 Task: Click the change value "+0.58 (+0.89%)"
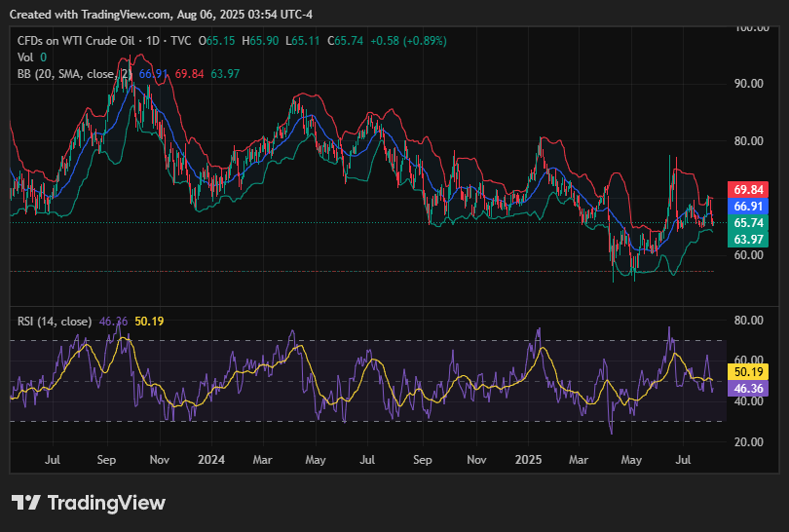coord(408,41)
